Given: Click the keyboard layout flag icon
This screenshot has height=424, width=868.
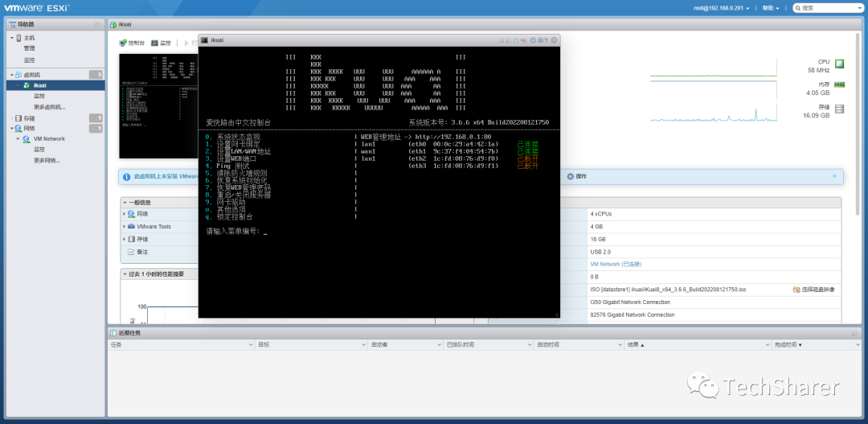Looking at the screenshot, I should click(524, 40).
